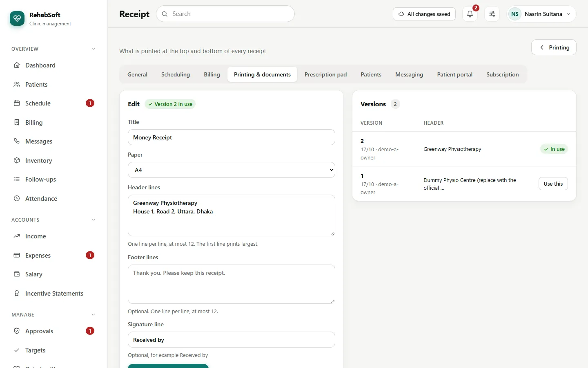588x368 pixels.
Task: Open settings sliders icon in top bar
Action: click(492, 14)
